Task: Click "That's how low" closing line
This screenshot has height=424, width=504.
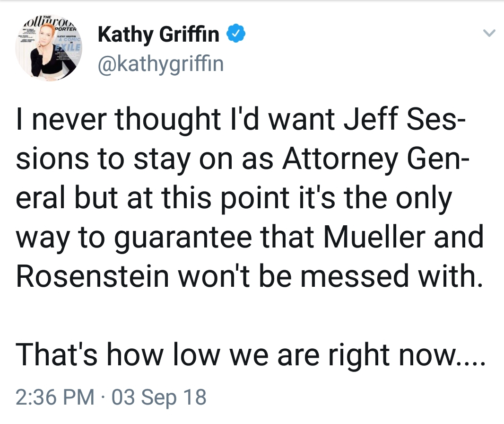Action: coord(113,353)
